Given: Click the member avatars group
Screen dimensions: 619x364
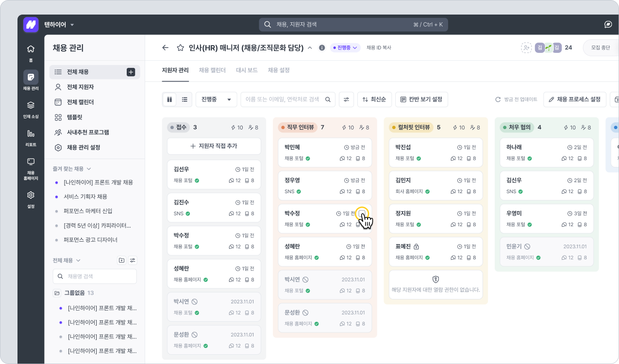Looking at the screenshot, I should 548,48.
